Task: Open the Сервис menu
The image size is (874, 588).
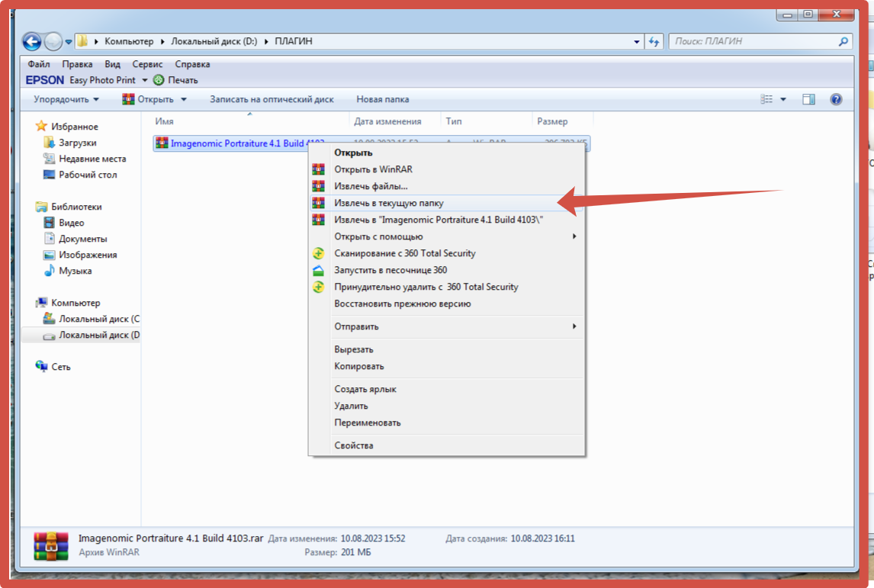Action: pyautogui.click(x=147, y=64)
